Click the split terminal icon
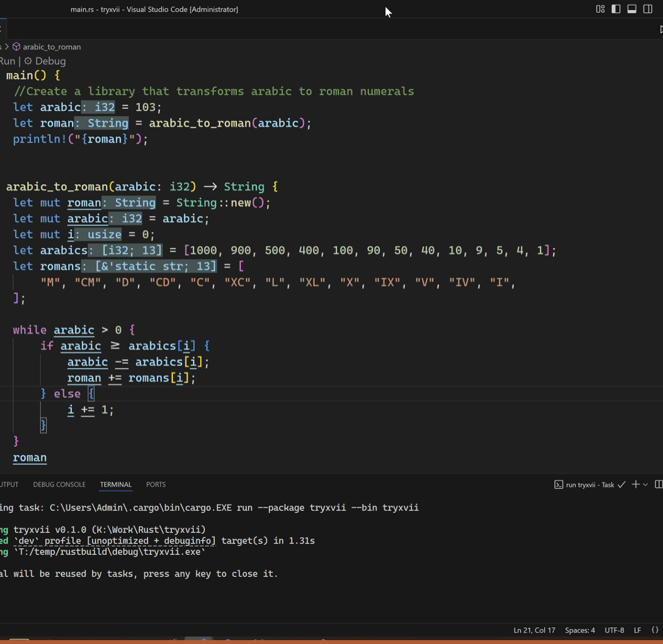 [x=658, y=485]
